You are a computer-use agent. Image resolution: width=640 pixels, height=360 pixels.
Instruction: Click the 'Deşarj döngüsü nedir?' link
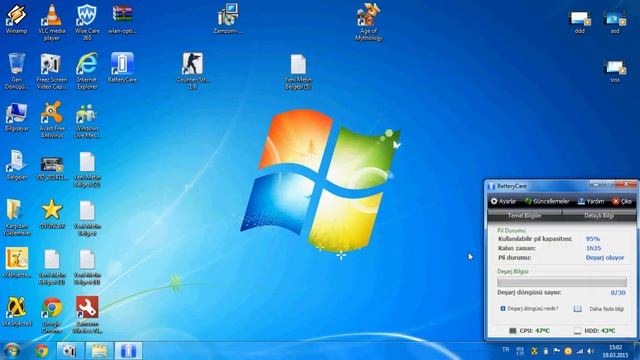tap(529, 309)
